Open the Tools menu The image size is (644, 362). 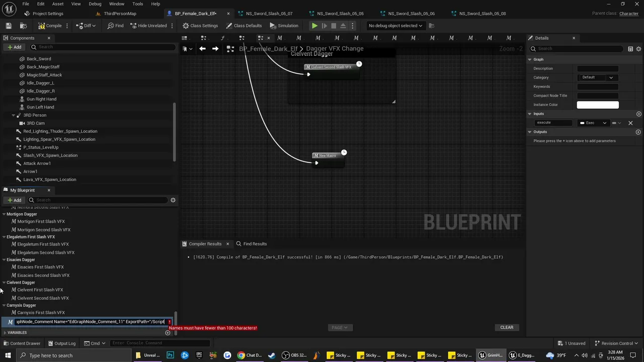pos(137,4)
